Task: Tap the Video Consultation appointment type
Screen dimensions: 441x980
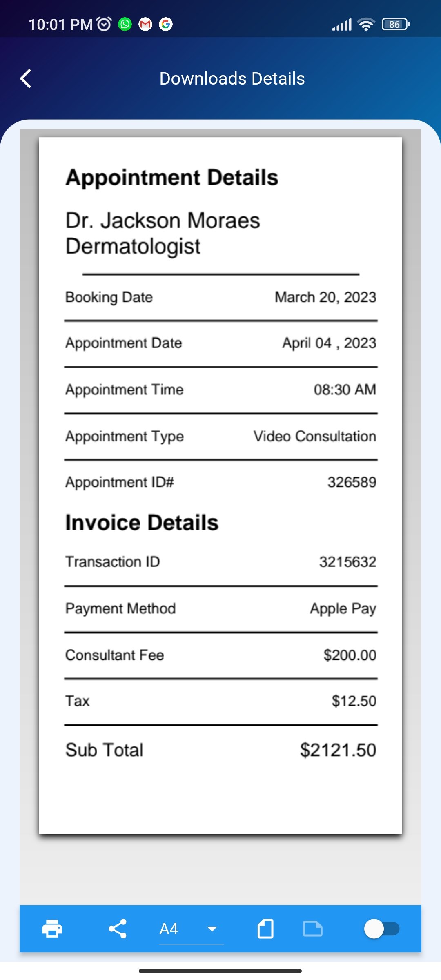Action: [x=315, y=436]
